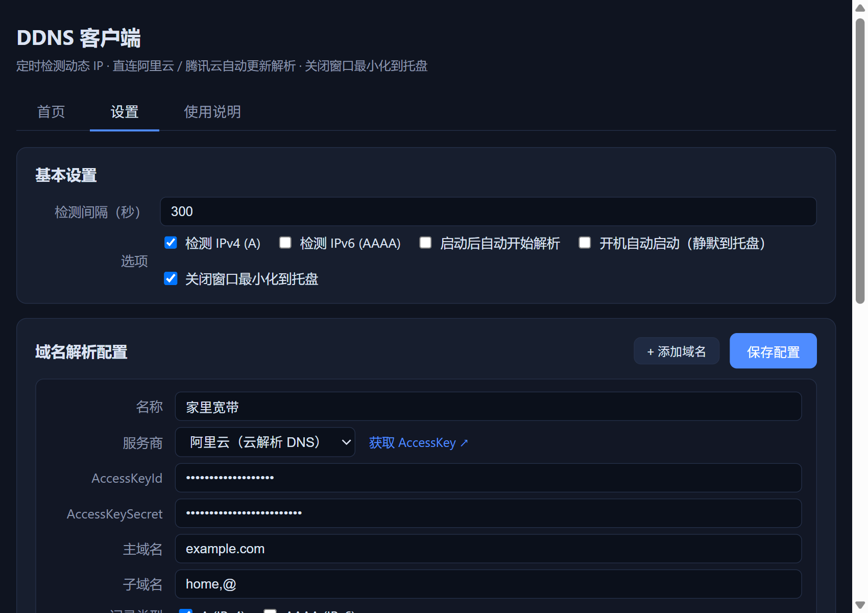The width and height of the screenshot is (868, 613).
Task: Click the 名称 field with 家里宽带
Action: pos(488,407)
